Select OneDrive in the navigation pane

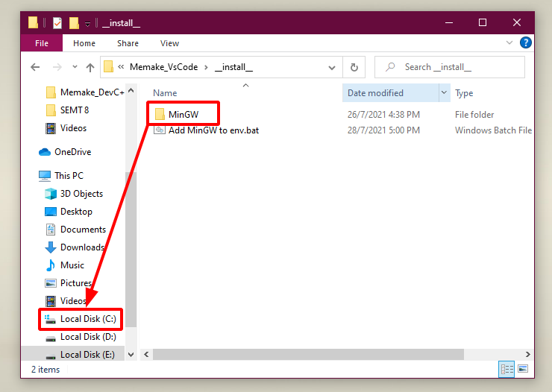click(x=65, y=152)
